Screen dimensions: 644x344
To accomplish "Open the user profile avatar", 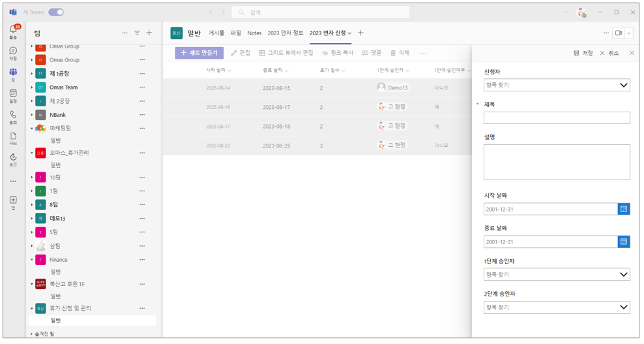I will click(x=581, y=12).
